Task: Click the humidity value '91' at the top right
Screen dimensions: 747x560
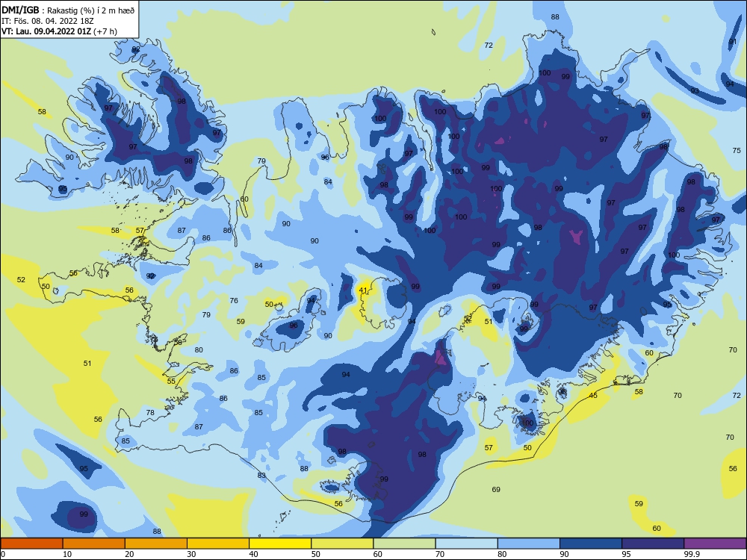Action: click(x=733, y=42)
